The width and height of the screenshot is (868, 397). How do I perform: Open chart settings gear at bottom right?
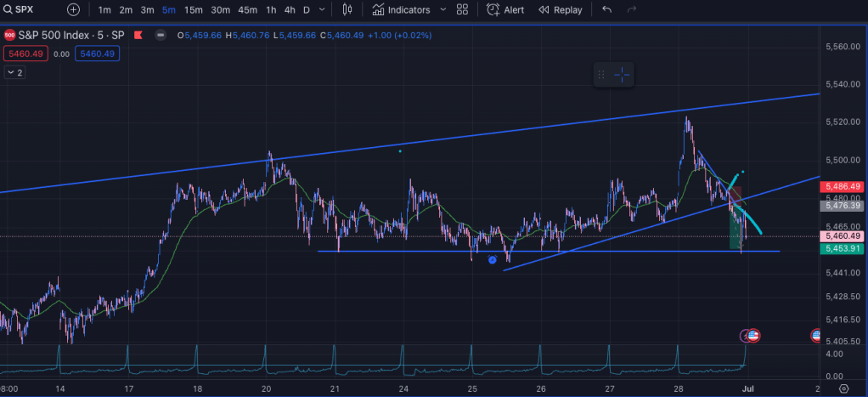point(843,388)
